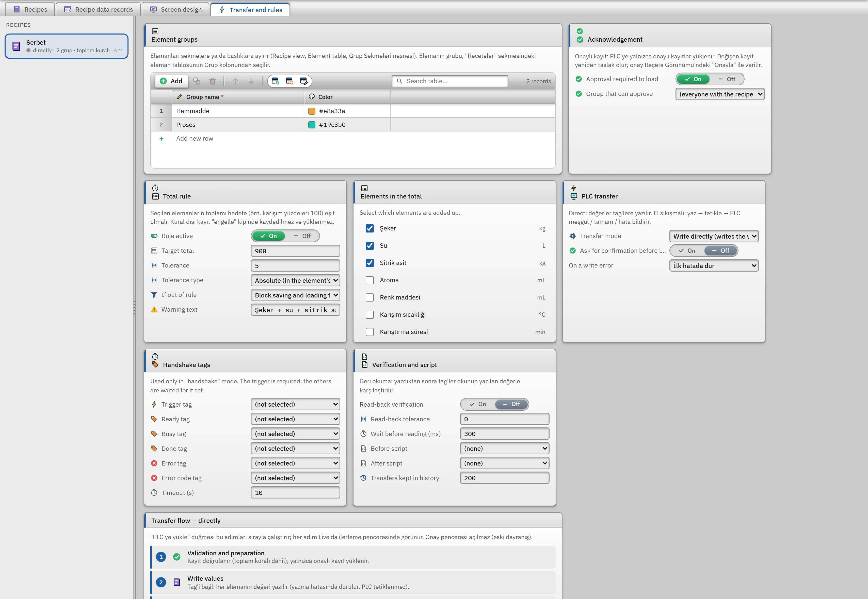Turn Read-back verification On
This screenshot has height=599, width=868.
click(478, 404)
